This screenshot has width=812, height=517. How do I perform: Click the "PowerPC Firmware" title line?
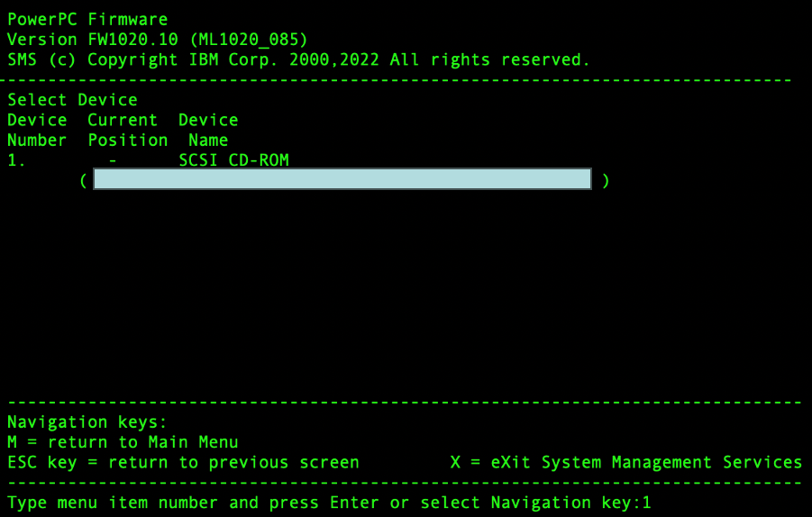(87, 20)
